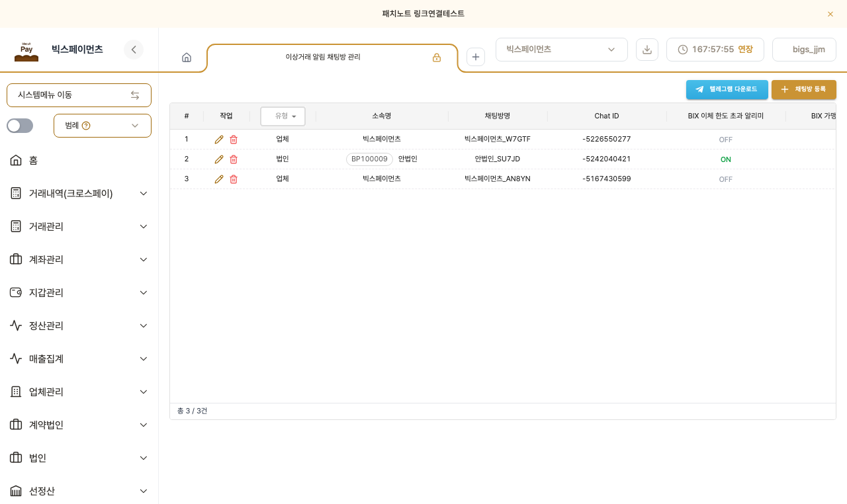
Task: Delete row 1 with trash icon
Action: pyautogui.click(x=234, y=140)
